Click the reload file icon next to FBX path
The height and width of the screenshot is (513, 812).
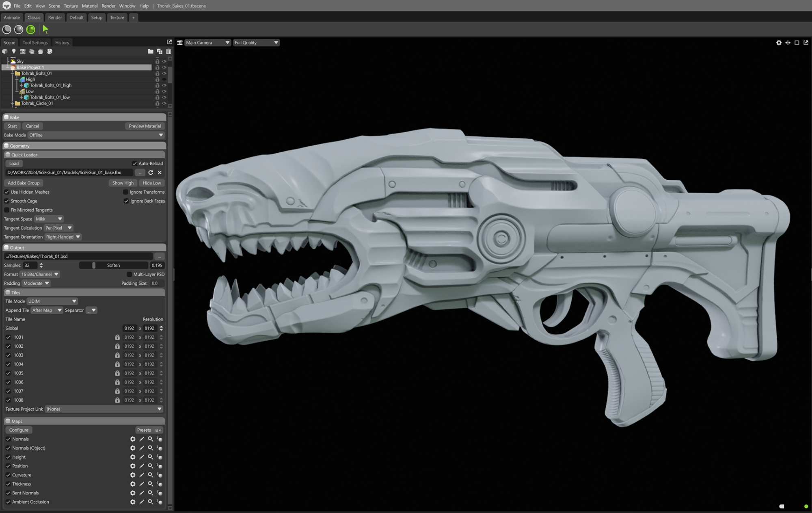click(151, 173)
